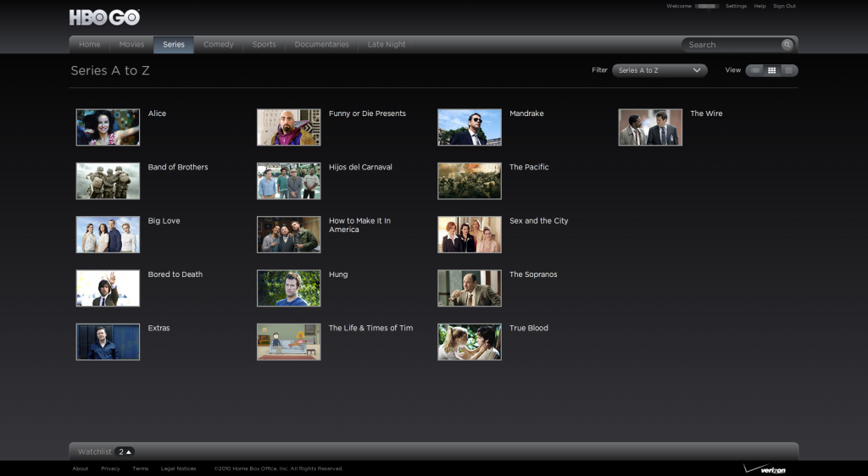Click the Extras title text
868x476 pixels.
point(159,328)
